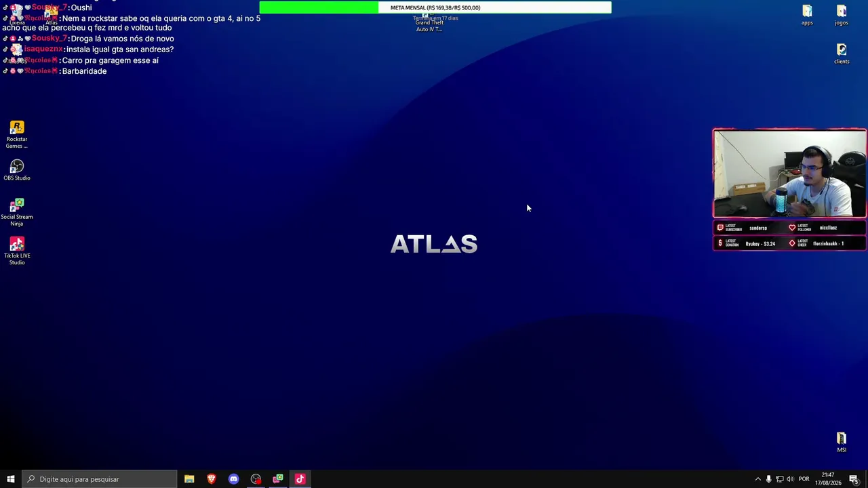This screenshot has width=868, height=488.
Task: Select the TikTok LIVE Studio desktop icon
Action: point(17,251)
